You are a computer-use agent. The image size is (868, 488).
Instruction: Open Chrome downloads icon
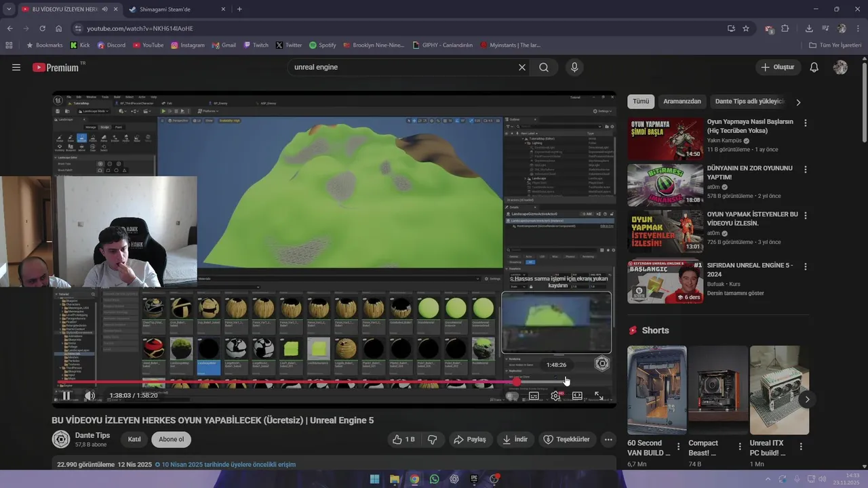point(809,28)
